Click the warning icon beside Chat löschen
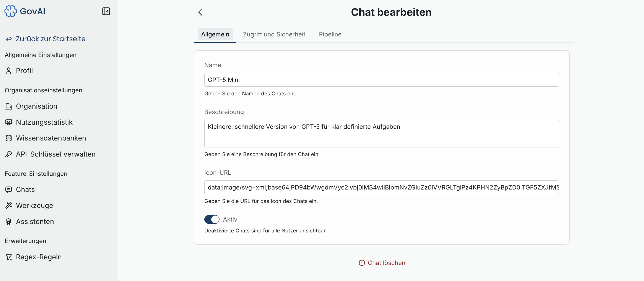Image resolution: width=644 pixels, height=281 pixels. click(361, 263)
